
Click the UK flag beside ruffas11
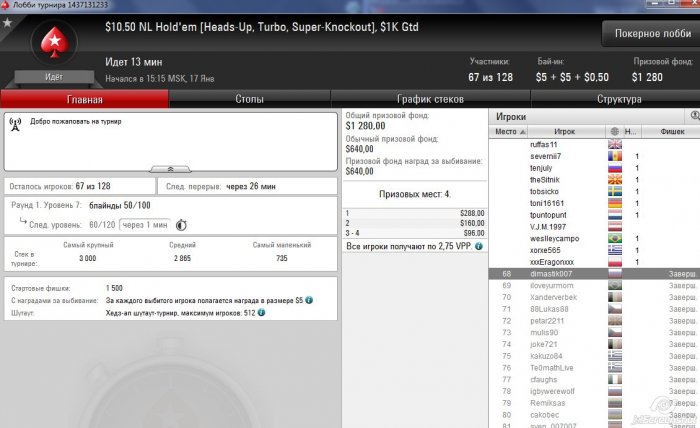(x=615, y=144)
